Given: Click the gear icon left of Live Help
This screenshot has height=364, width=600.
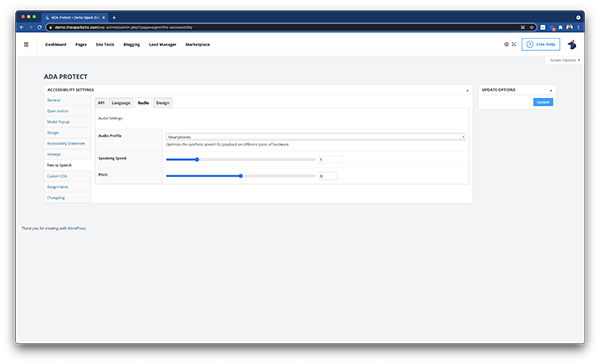Looking at the screenshot, I should [506, 44].
